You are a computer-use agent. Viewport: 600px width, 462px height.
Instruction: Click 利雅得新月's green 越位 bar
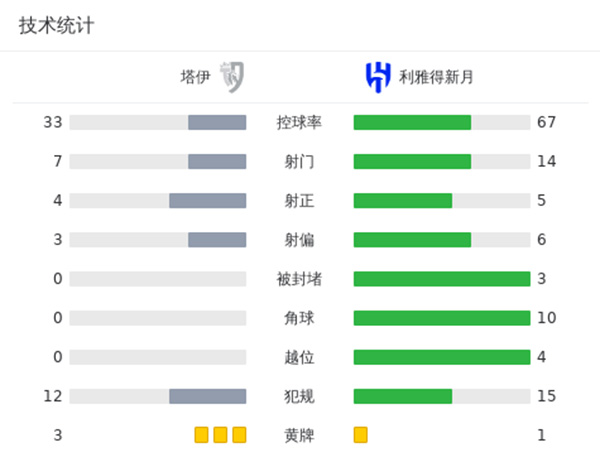(x=441, y=357)
